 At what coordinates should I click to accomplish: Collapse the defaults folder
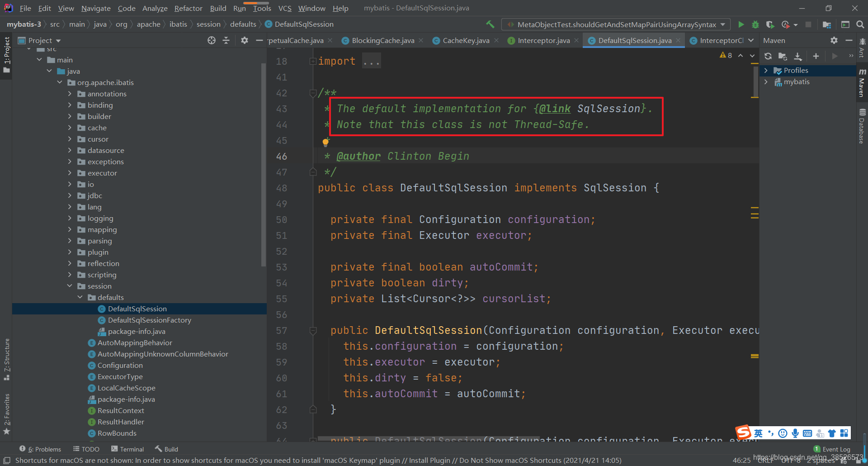coord(80,297)
